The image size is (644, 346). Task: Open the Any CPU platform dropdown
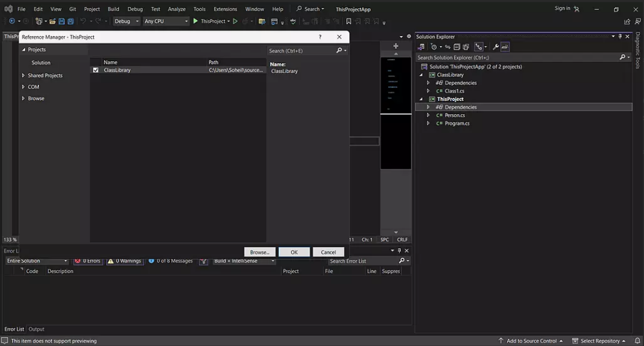coord(166,22)
